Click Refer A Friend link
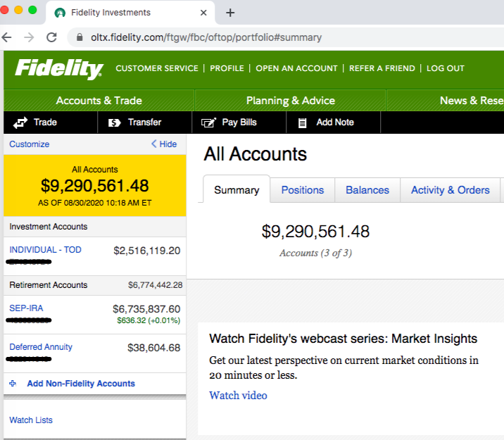This screenshot has height=440, width=504. pos(382,68)
